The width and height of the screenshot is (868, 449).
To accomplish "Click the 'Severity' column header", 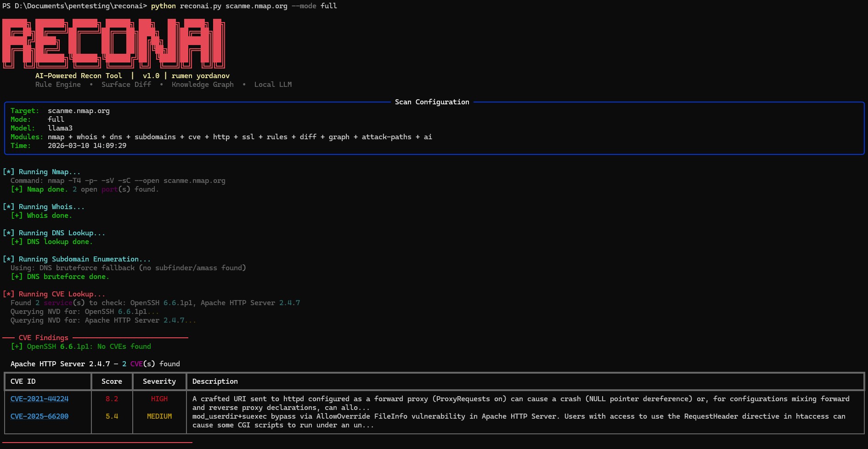I will (x=159, y=381).
